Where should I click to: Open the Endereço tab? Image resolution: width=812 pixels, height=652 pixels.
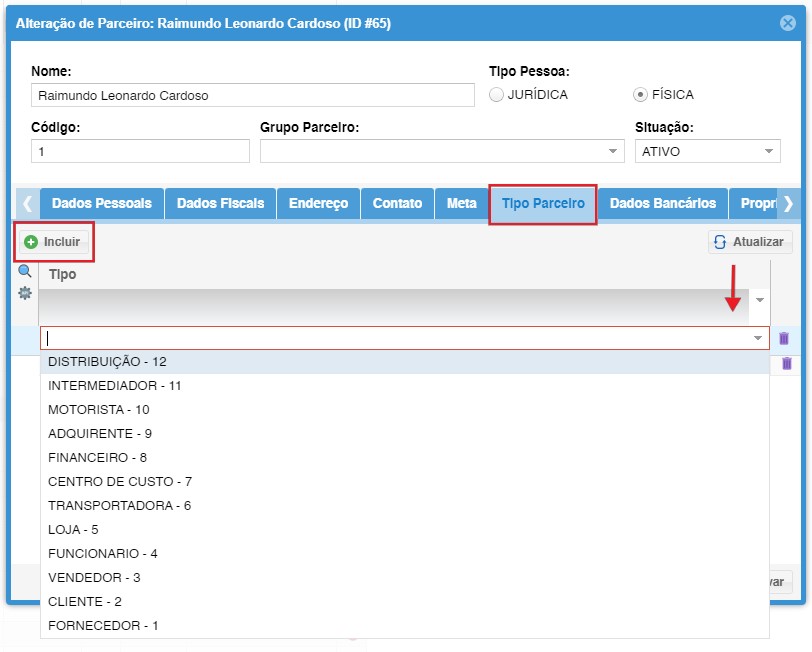point(318,203)
